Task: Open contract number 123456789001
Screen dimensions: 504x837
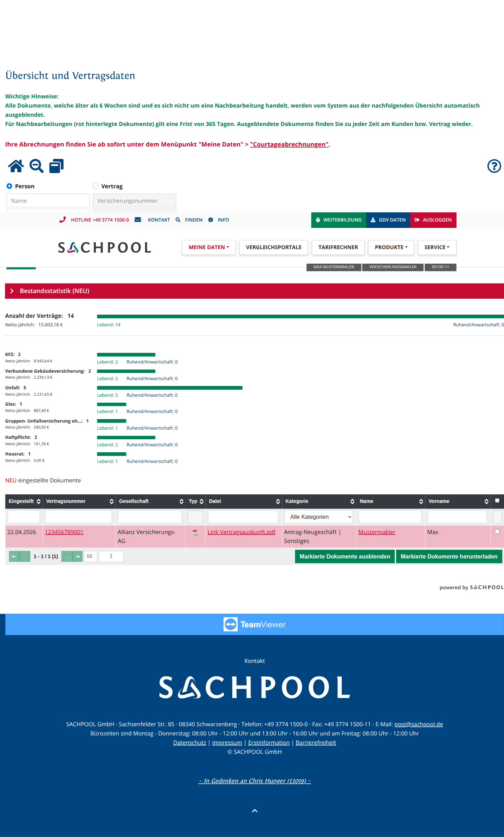Action: (x=64, y=532)
